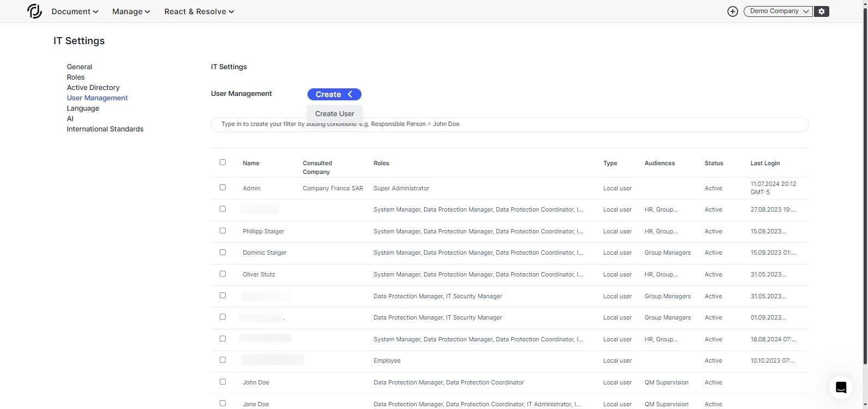Click the 11.07.2024 20:12 GMT-5 login cell
Image resolution: width=868 pixels, height=409 pixels.
(x=773, y=188)
